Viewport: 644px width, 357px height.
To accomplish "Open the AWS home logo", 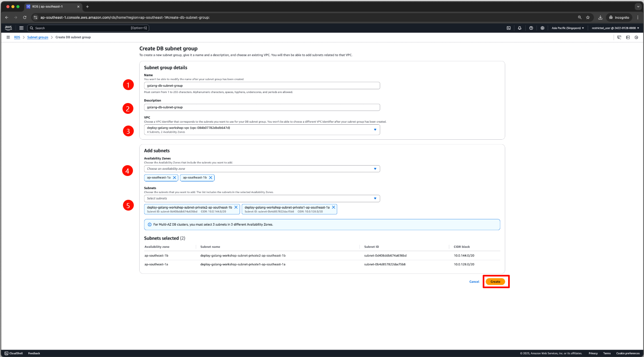I will click(x=8, y=28).
